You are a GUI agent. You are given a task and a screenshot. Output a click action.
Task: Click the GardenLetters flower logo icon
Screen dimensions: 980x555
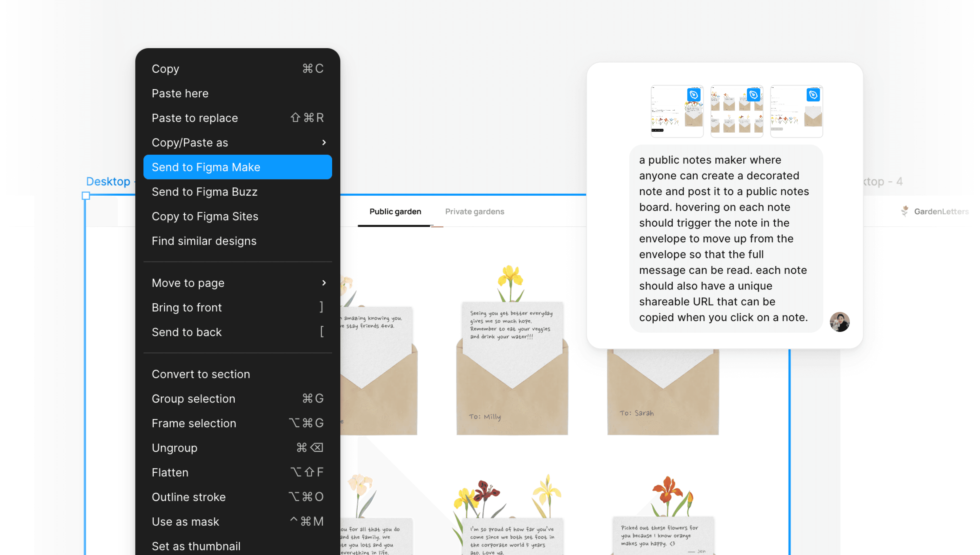click(x=905, y=211)
